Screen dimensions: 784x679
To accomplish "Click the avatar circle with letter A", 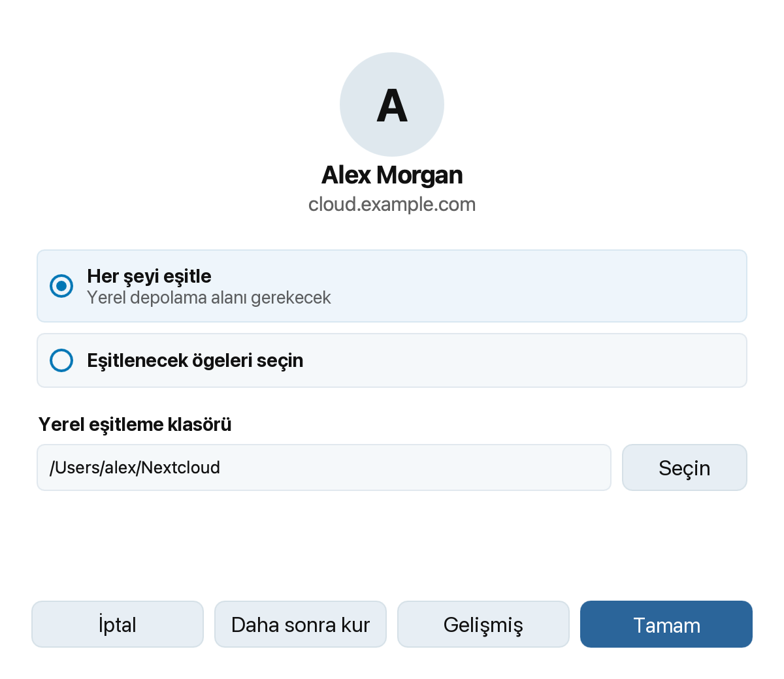I will tap(392, 104).
